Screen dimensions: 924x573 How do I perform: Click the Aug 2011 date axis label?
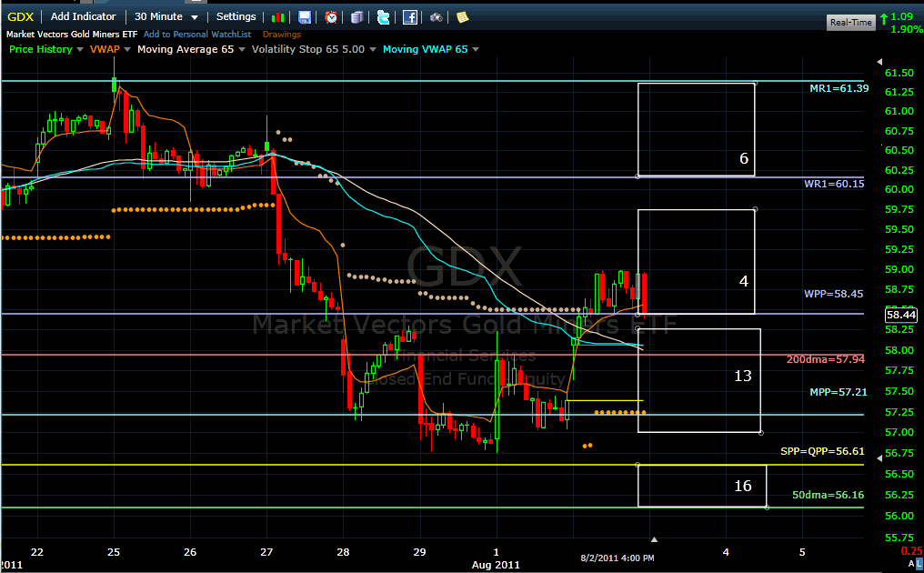497,565
